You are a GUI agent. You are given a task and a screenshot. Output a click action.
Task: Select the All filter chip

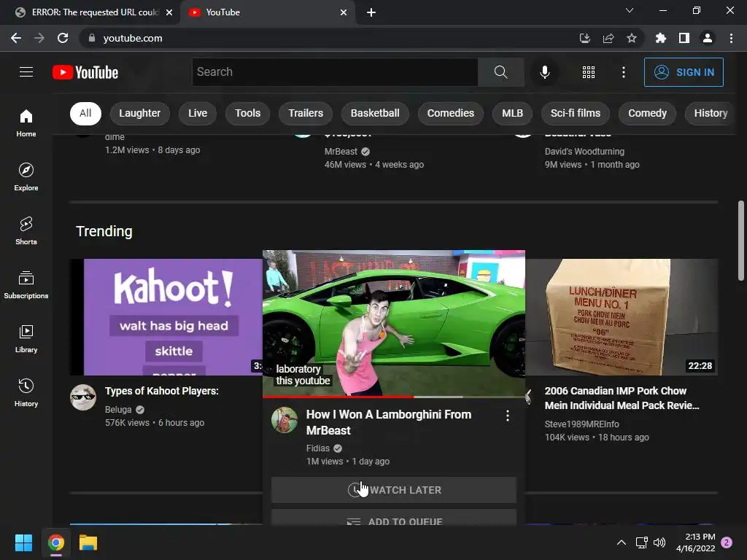pyautogui.click(x=85, y=113)
